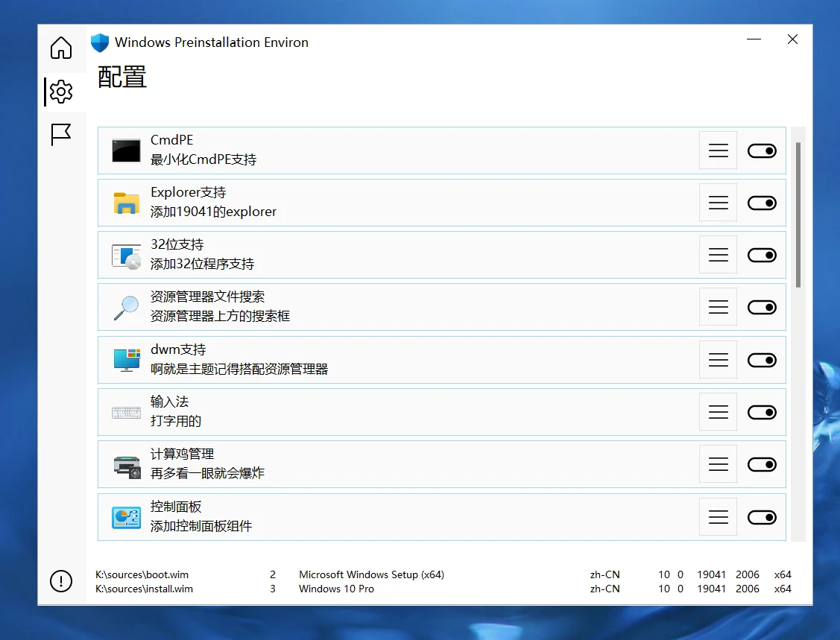Open the 计算鸡管理 hamburger options menu
The height and width of the screenshot is (640, 840).
718,464
